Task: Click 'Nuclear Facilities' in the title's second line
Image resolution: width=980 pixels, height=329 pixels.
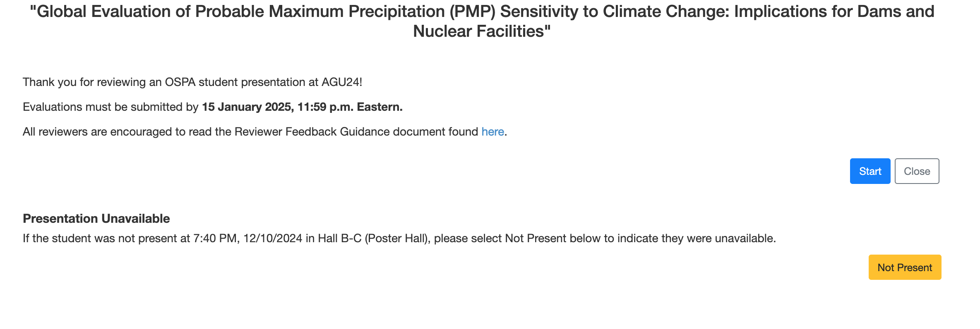Action: [482, 31]
